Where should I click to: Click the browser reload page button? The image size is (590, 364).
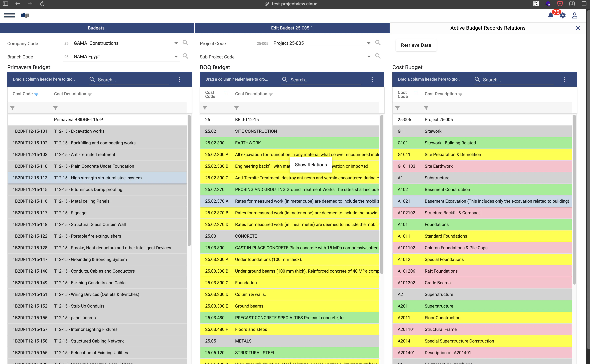tap(42, 4)
